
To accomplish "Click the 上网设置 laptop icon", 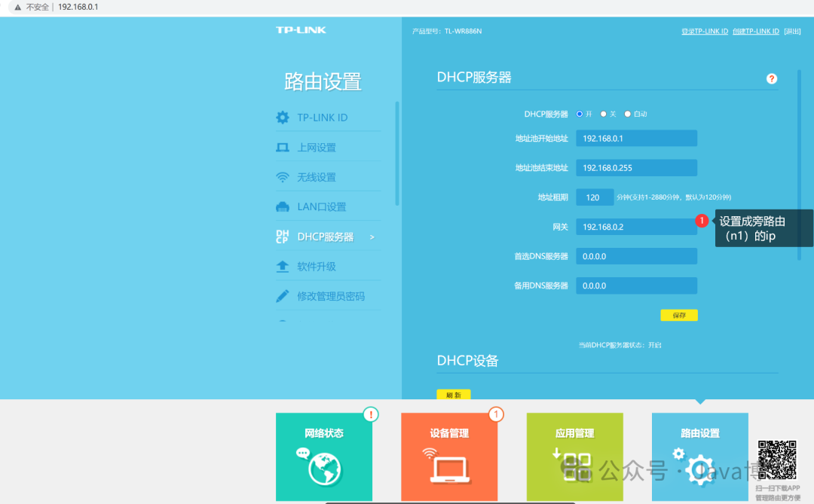I will click(x=283, y=148).
